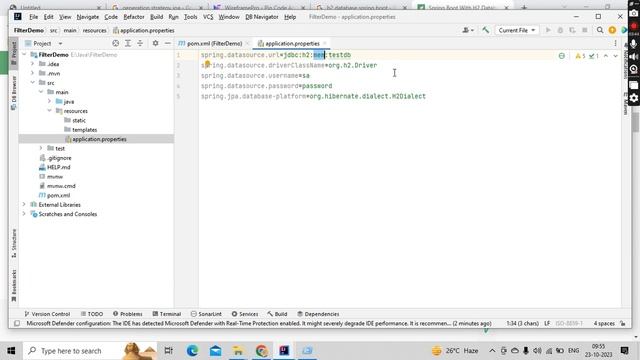Open the Navigate menu
Viewport: 640px width, 360px height.
click(88, 17)
